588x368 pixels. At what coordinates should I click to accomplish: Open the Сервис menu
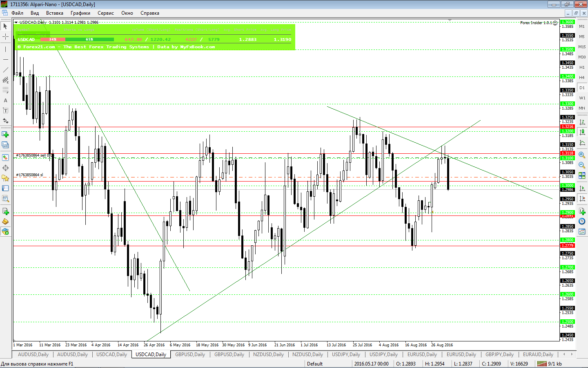click(x=106, y=13)
